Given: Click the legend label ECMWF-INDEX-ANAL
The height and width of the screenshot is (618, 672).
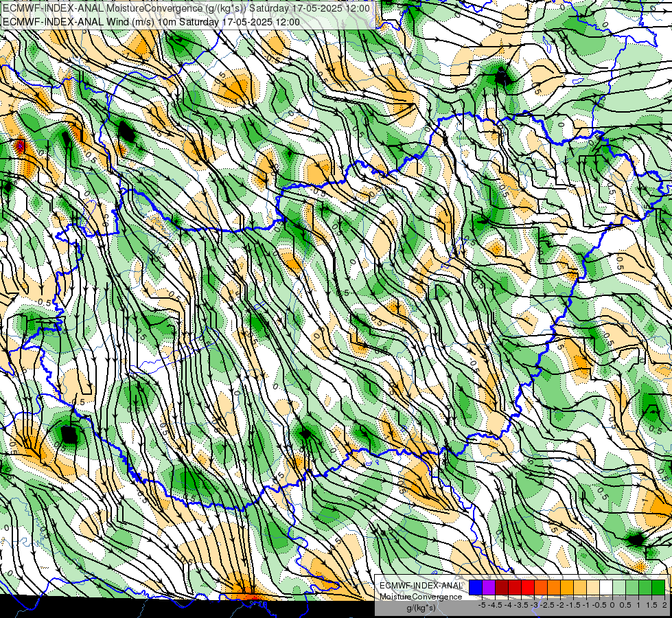Looking at the screenshot, I should pyautogui.click(x=421, y=586).
